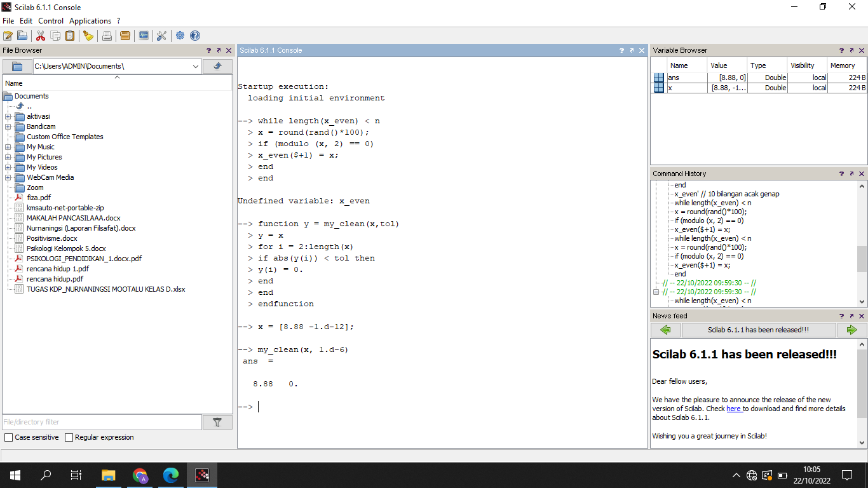Open the Help browser question icon
The height and width of the screenshot is (488, 868).
point(195,36)
